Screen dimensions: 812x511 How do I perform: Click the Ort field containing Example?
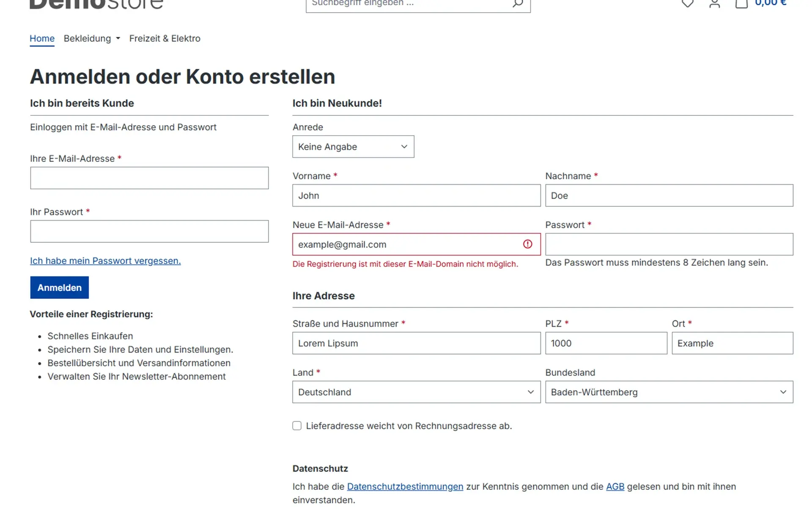[x=732, y=343]
